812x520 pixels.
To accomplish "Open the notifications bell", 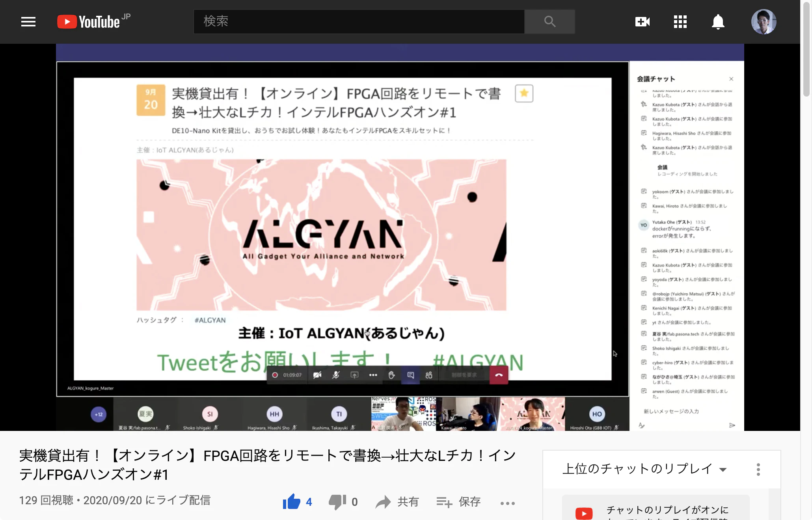I will click(718, 22).
